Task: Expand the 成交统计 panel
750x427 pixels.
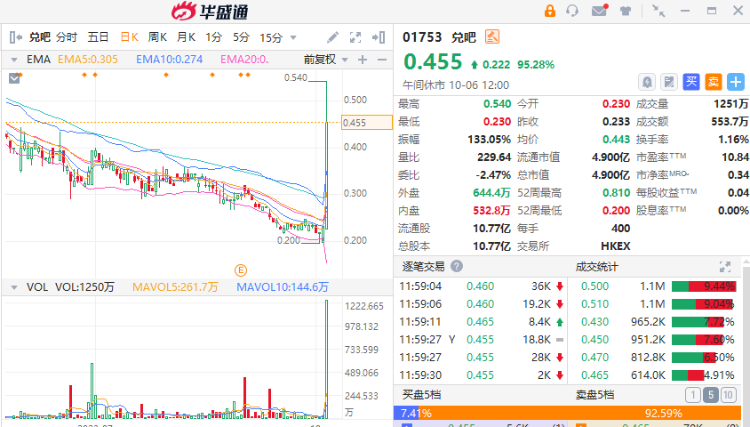Action: point(725,267)
